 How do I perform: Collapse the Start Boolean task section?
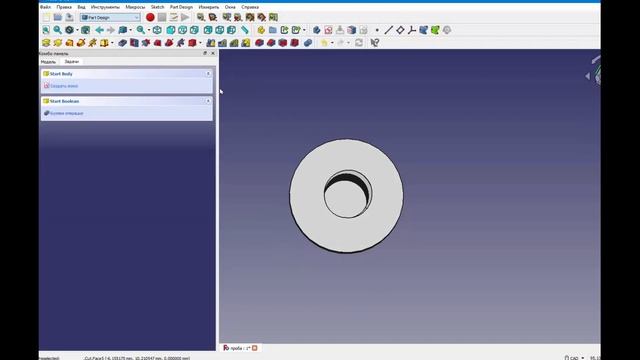point(208,101)
